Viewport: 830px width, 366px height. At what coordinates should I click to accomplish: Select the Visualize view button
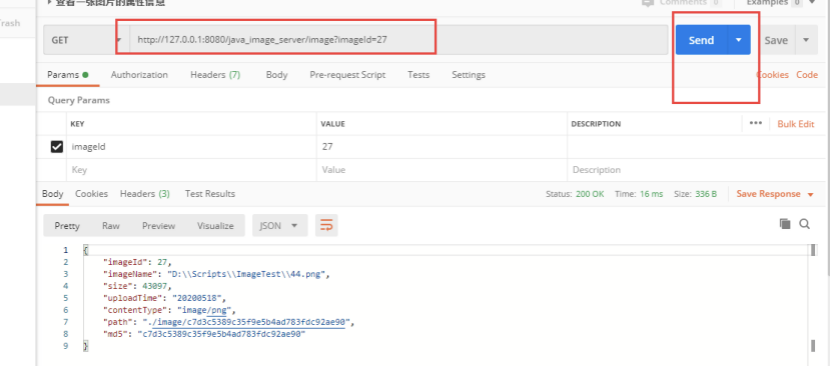click(x=215, y=226)
